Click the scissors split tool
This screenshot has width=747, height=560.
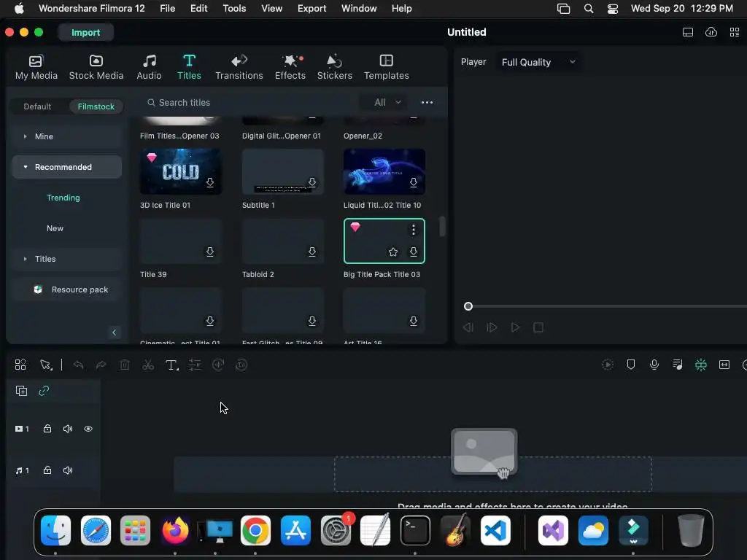148,365
